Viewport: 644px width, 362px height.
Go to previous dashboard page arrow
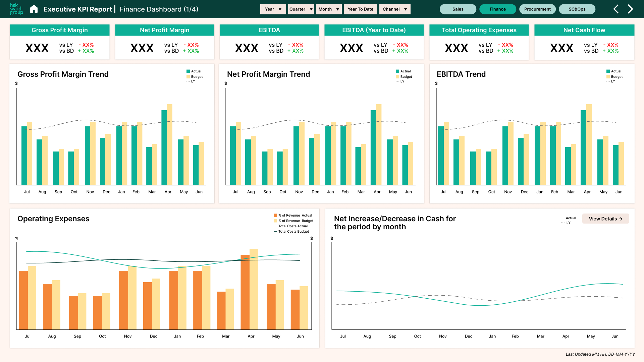tap(616, 9)
